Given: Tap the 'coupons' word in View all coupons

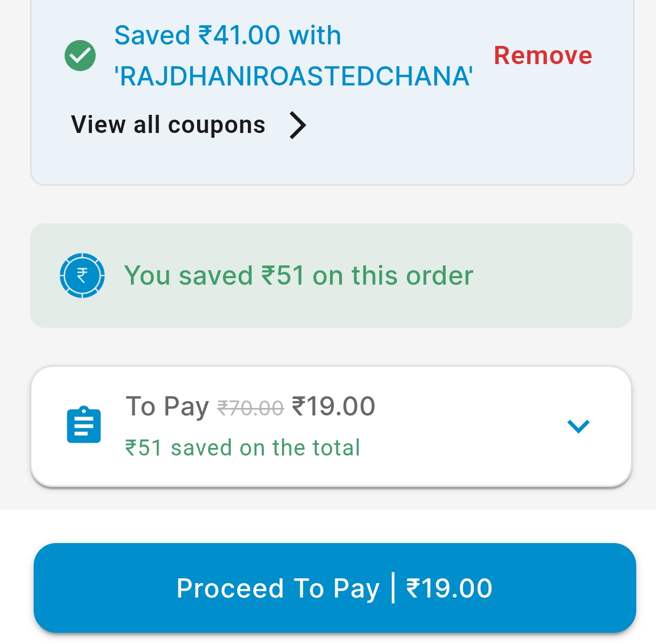Looking at the screenshot, I should 216,125.
